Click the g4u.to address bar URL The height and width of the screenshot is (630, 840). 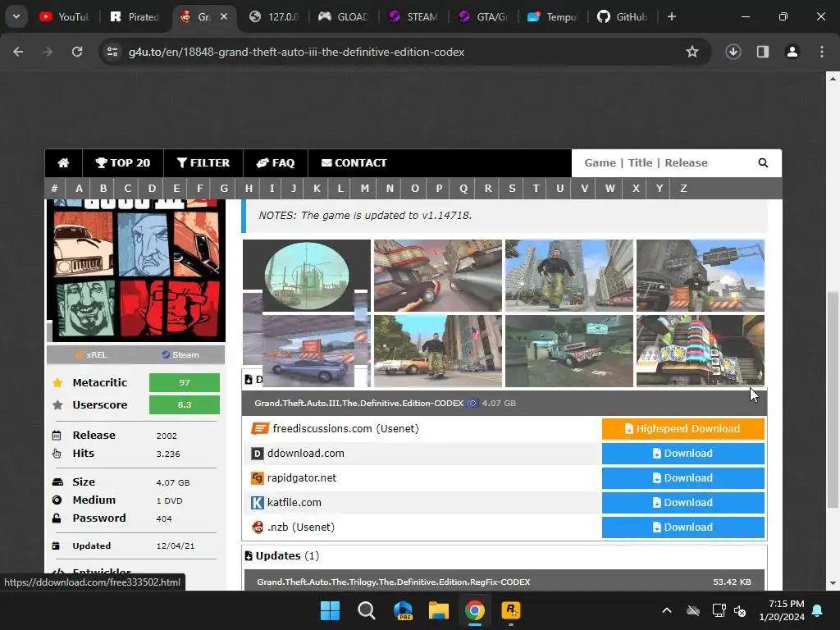click(x=296, y=52)
